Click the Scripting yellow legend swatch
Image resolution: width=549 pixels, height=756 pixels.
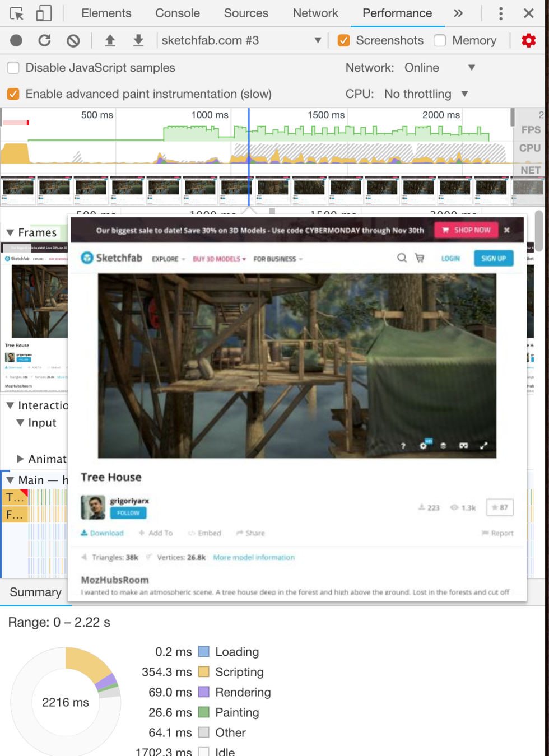coord(204,672)
